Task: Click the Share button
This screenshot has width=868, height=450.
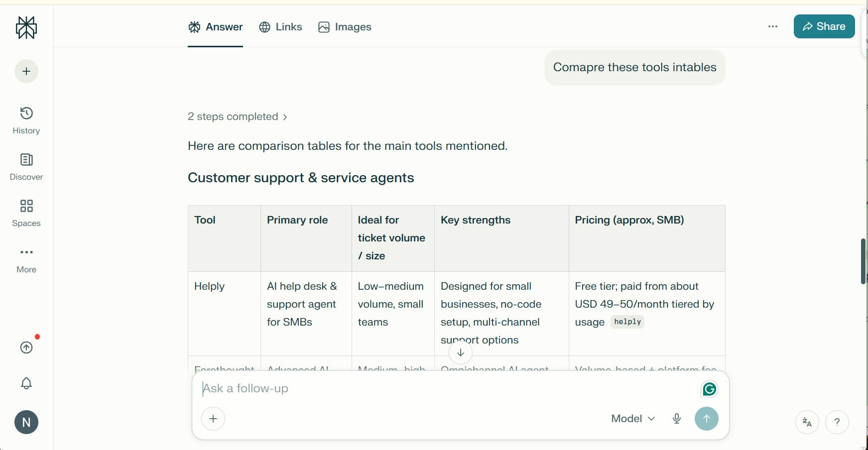Action: (x=824, y=26)
